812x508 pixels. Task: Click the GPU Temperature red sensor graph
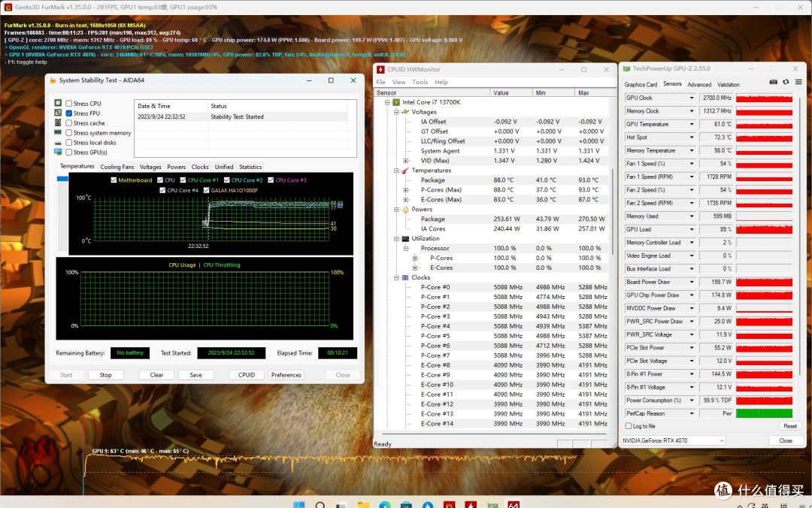pyautogui.click(x=765, y=124)
